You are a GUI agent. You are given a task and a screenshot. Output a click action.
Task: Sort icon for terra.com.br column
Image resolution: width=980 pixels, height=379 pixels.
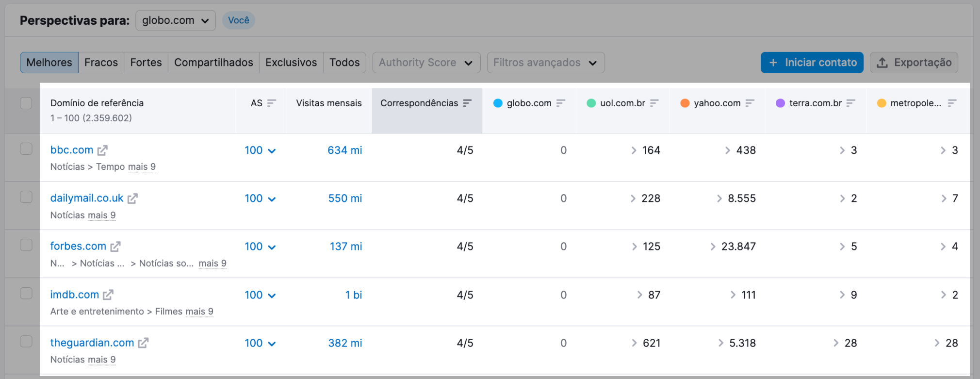tap(850, 103)
